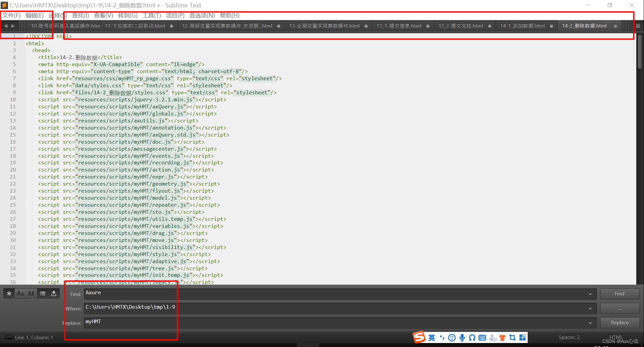The height and width of the screenshot is (347, 644).
Task: Close the 14-1_添加数据.html tab via its dot
Action: tap(551, 26)
